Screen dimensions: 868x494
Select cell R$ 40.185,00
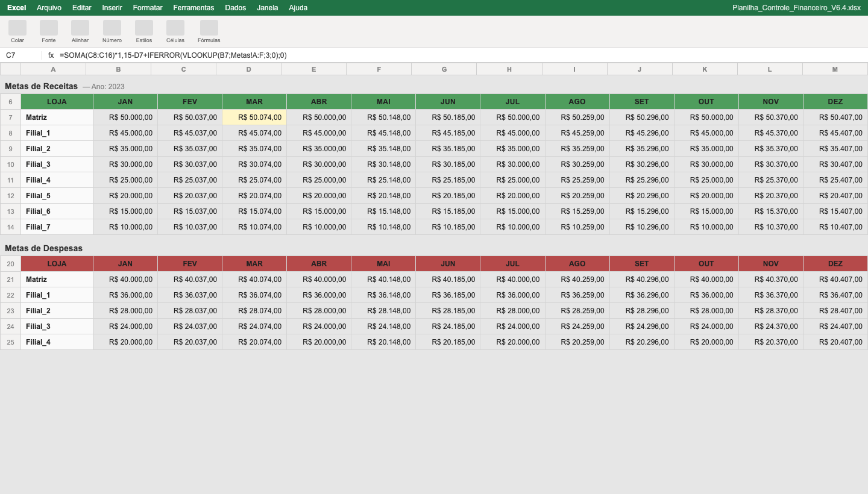click(x=448, y=280)
